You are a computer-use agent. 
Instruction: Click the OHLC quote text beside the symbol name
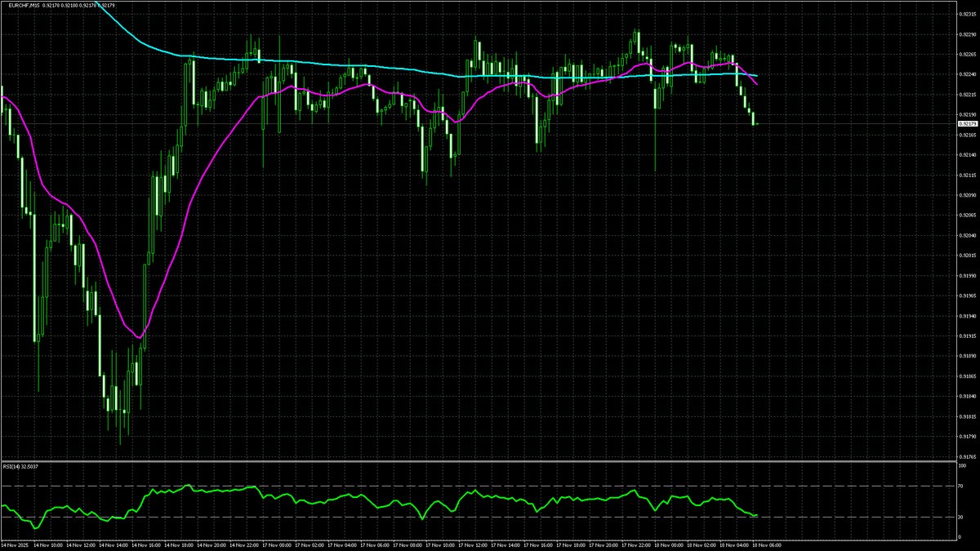(78, 5)
